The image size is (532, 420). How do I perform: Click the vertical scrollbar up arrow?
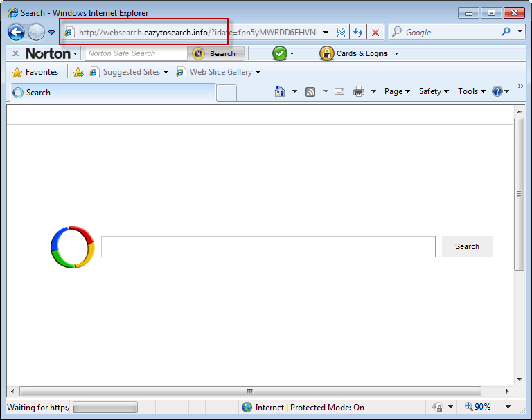coord(519,111)
